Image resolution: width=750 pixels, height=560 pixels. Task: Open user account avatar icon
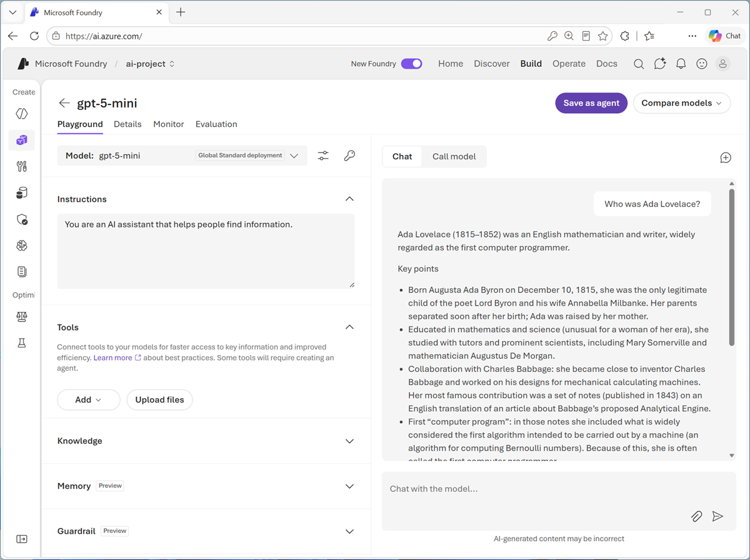[723, 64]
